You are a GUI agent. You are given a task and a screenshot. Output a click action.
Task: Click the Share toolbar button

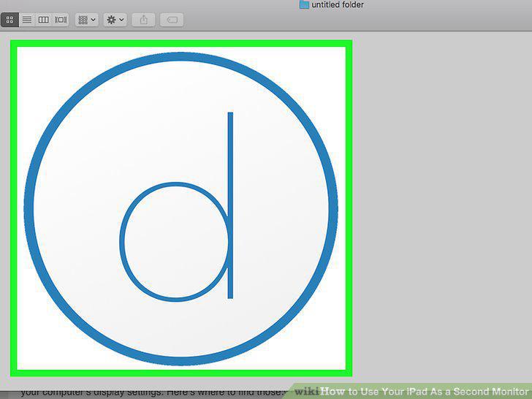coord(143,20)
